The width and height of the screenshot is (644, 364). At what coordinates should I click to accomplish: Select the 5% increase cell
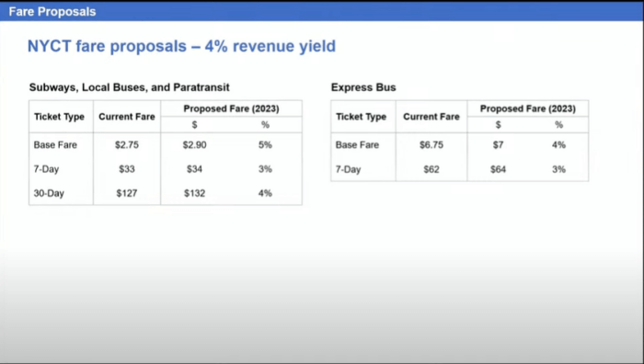pyautogui.click(x=265, y=145)
